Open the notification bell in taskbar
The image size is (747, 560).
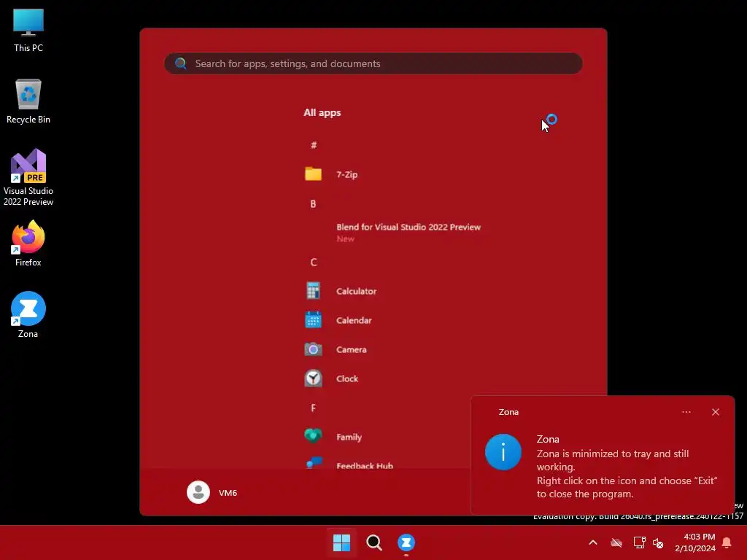coord(727,542)
